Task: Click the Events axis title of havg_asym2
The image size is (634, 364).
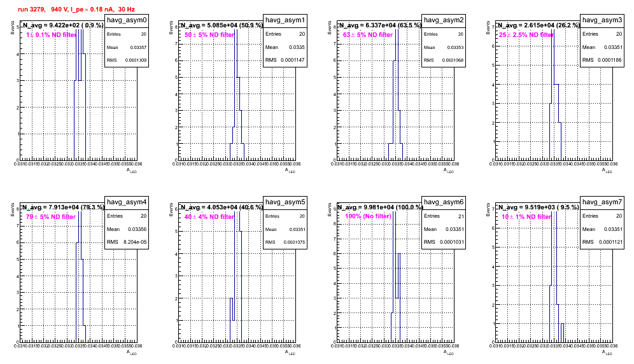Action: pyautogui.click(x=329, y=28)
